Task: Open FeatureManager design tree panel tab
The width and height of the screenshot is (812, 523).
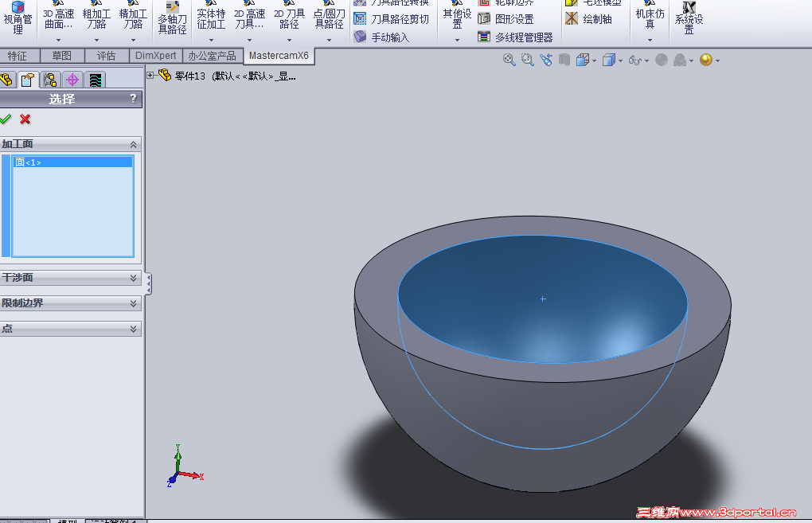Action: point(6,80)
